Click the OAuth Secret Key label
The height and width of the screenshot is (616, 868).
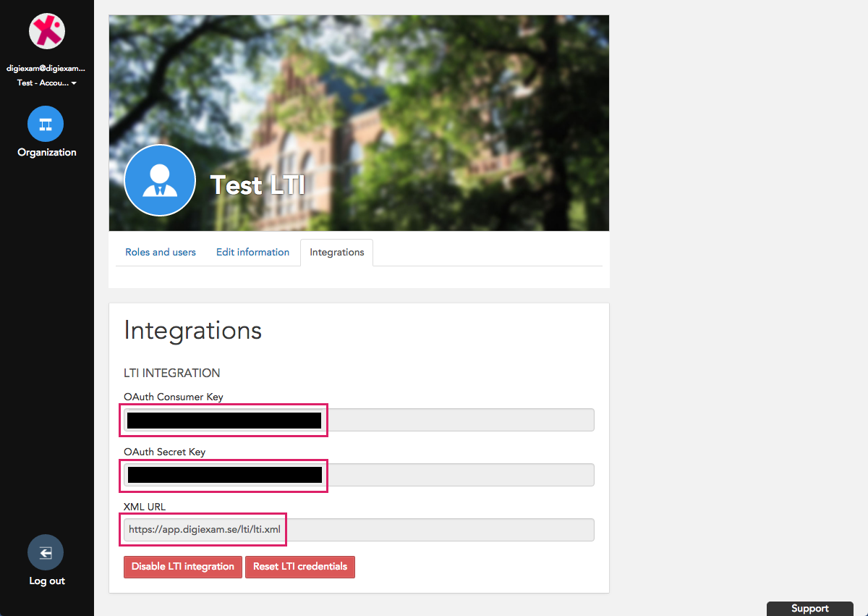(x=165, y=452)
